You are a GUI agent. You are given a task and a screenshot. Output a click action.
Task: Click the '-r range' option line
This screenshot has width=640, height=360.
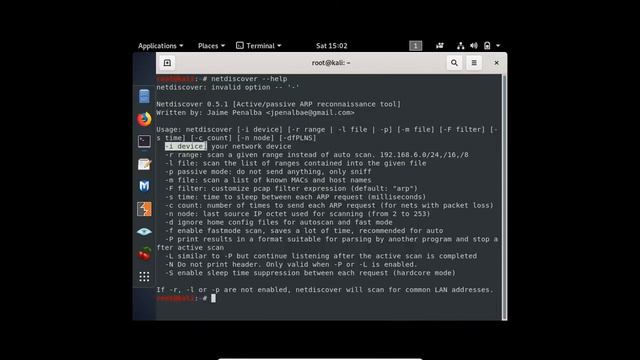317,155
